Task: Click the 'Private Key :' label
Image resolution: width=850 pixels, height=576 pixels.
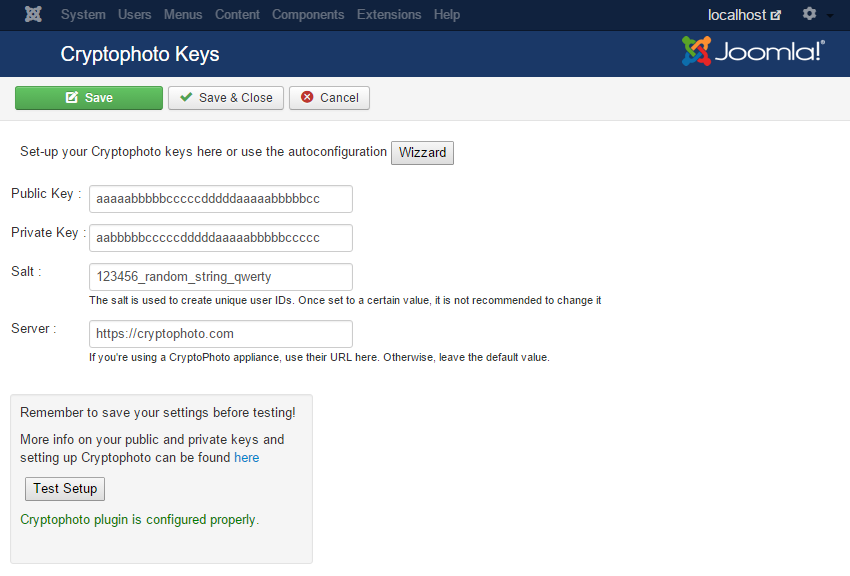Action: (49, 233)
